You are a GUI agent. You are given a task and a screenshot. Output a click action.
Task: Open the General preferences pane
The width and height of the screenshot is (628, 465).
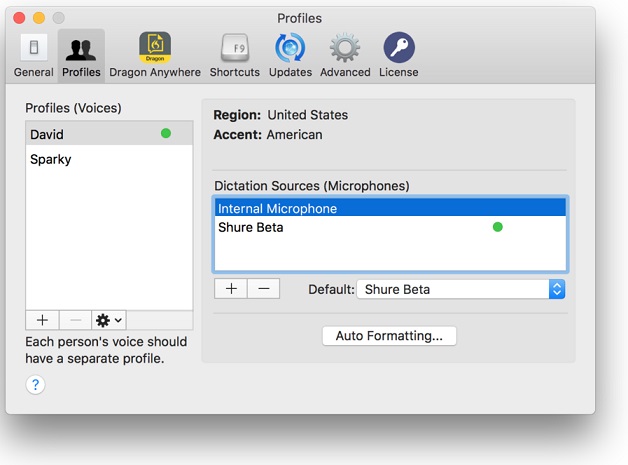(34, 56)
